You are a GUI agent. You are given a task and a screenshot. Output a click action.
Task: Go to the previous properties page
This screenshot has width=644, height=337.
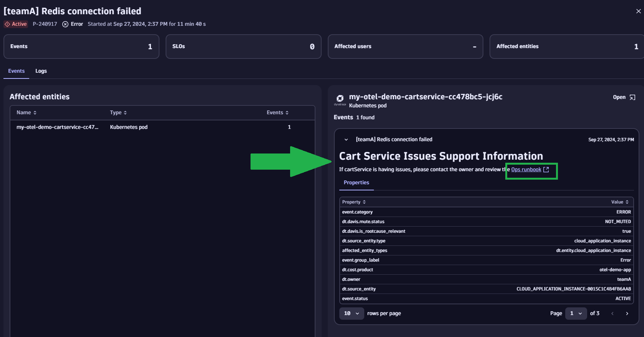click(612, 314)
